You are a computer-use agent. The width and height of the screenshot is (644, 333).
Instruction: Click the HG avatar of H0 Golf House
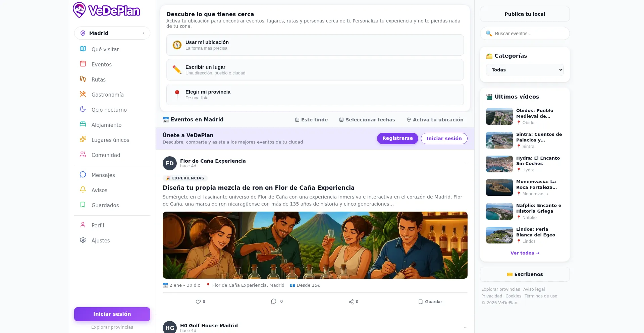(x=170, y=327)
